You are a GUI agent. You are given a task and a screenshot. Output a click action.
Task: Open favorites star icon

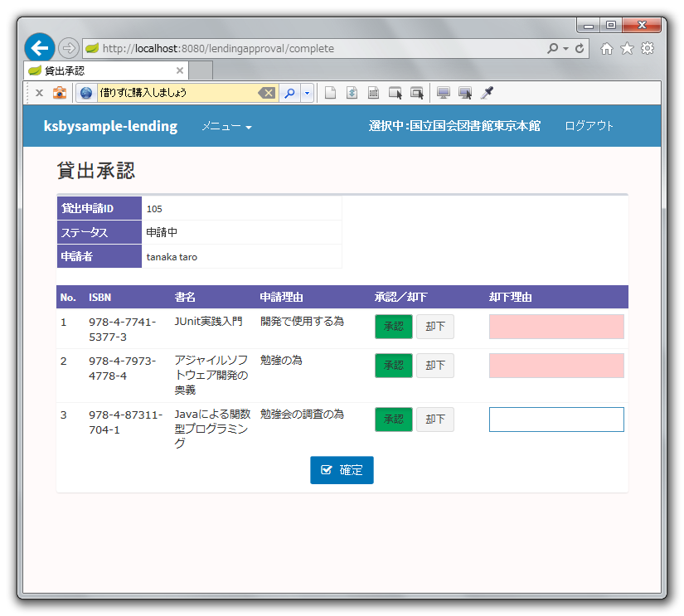pyautogui.click(x=627, y=48)
